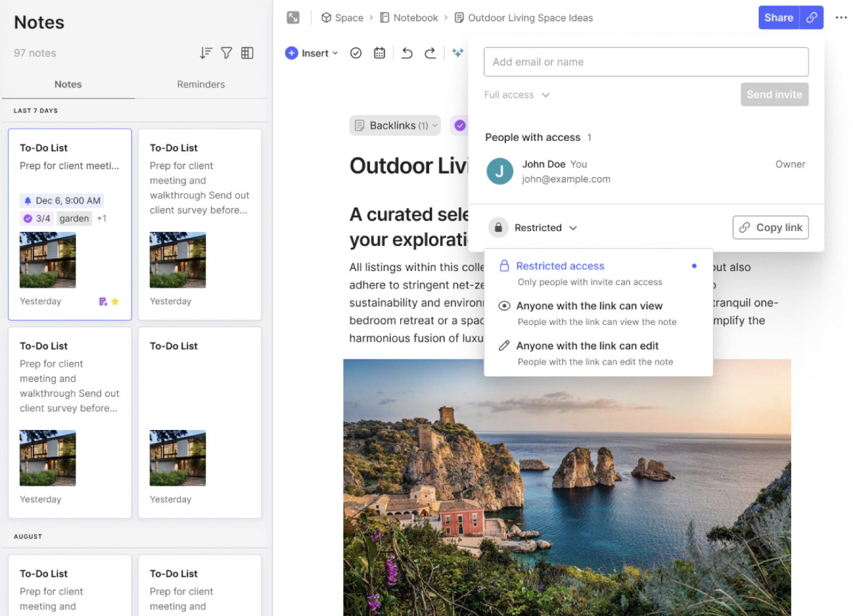The image size is (853, 616).
Task: Open the three-dot more options menu
Action: click(841, 18)
